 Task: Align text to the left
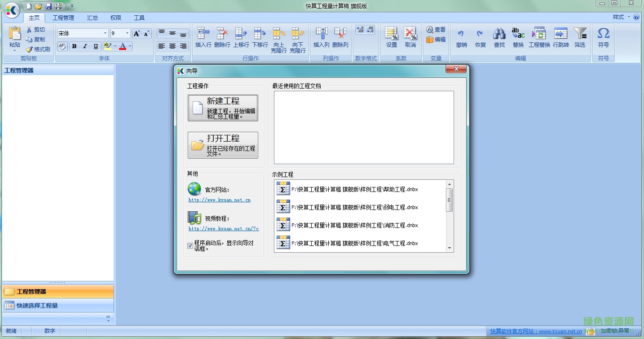click(162, 46)
